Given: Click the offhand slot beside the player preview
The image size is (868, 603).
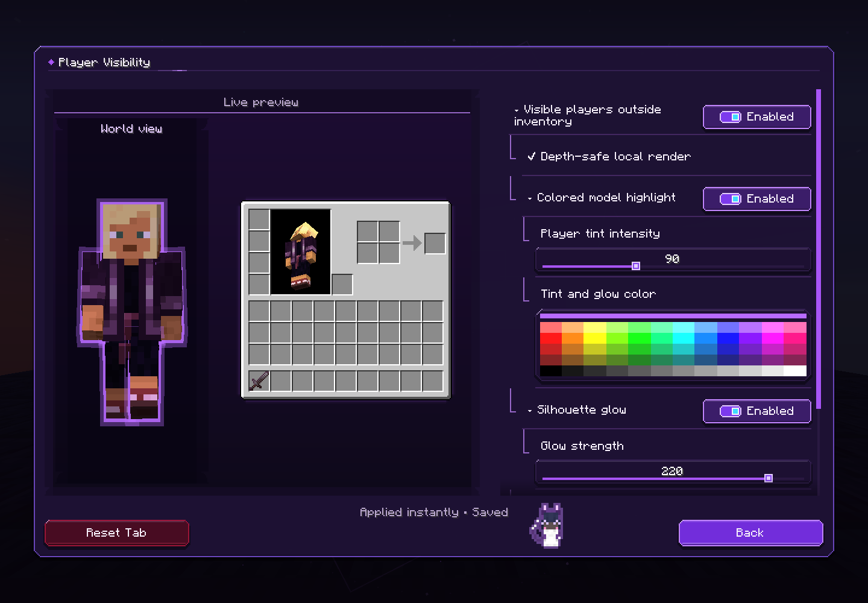Looking at the screenshot, I should 342,284.
